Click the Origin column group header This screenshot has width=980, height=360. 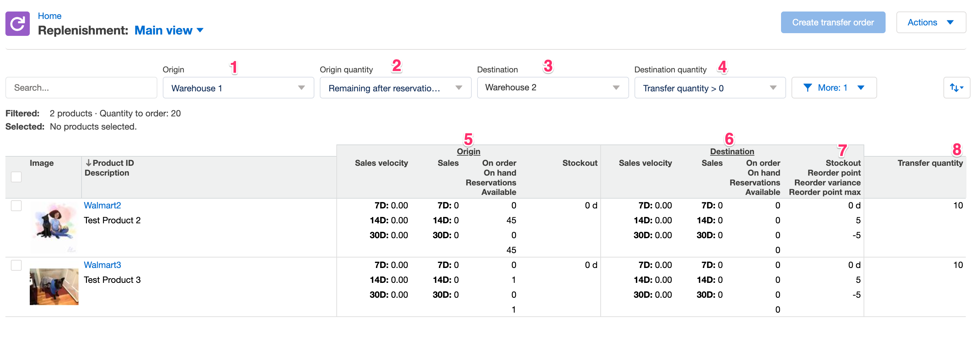pos(468,151)
